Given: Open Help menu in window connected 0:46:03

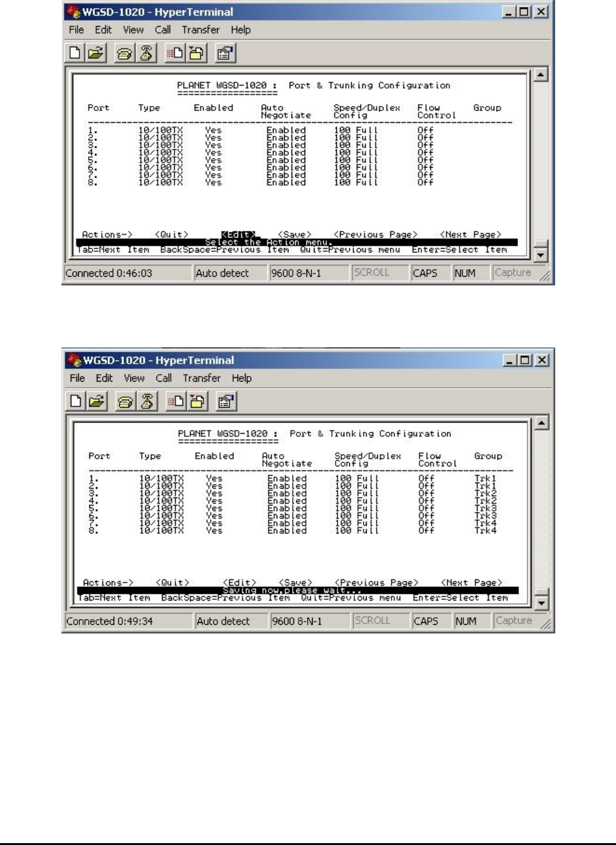Looking at the screenshot, I should 241,30.
